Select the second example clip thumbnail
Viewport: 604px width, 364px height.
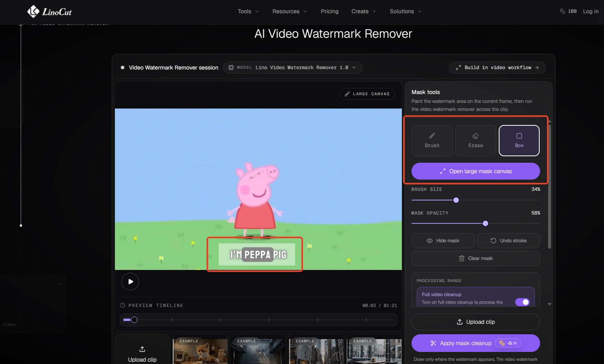pyautogui.click(x=258, y=349)
